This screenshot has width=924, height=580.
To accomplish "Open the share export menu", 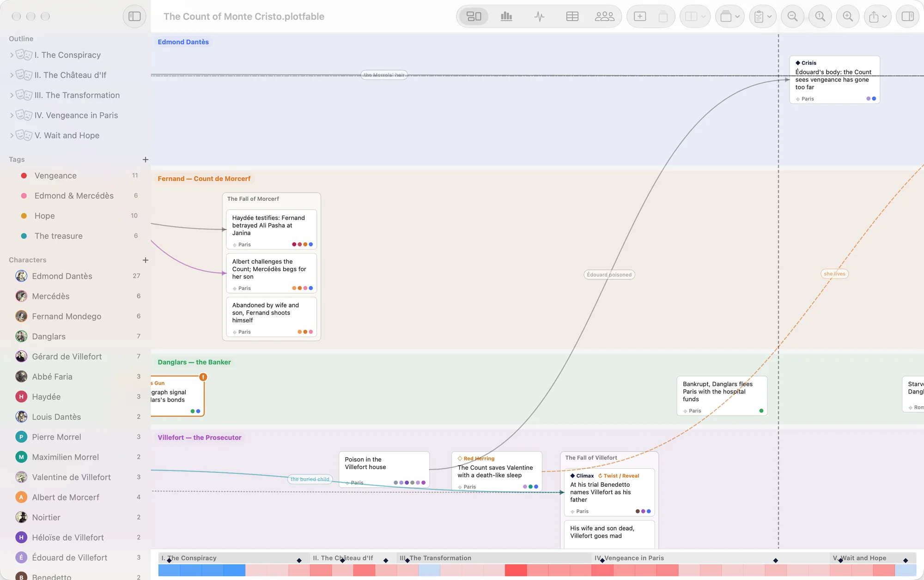I will (x=878, y=17).
